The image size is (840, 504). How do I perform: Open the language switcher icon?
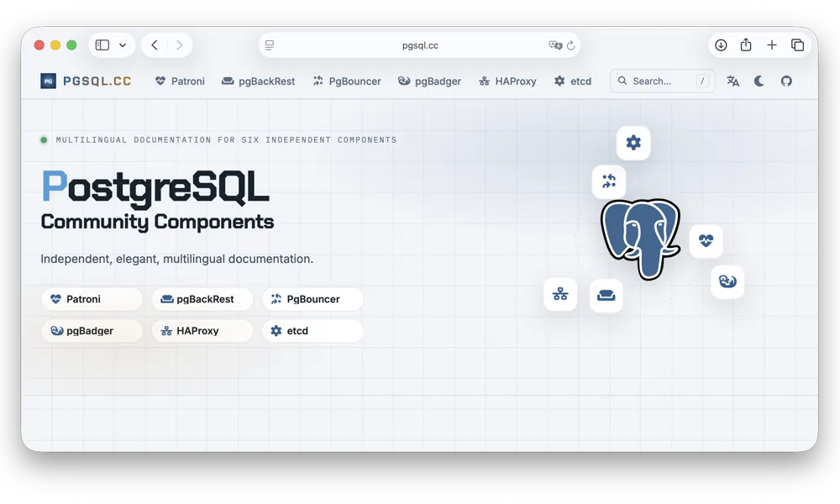(732, 81)
